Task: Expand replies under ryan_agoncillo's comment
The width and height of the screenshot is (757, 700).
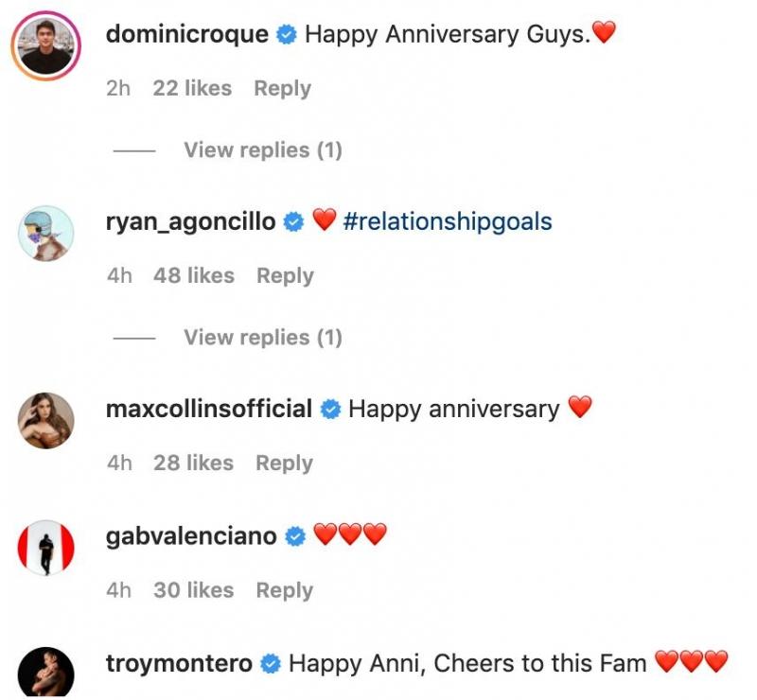Action: 262,338
